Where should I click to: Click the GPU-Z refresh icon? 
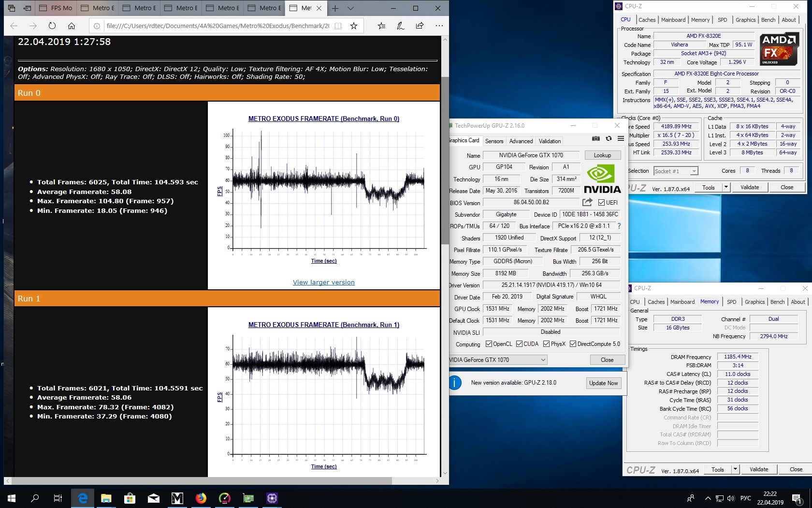[x=609, y=139]
